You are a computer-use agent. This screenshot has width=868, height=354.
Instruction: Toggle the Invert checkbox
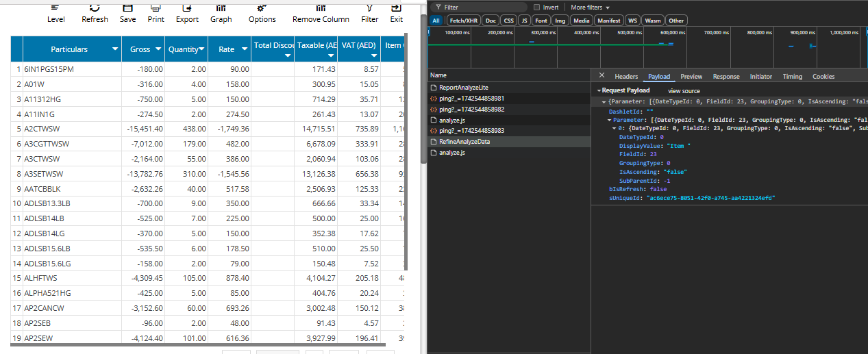tap(537, 8)
